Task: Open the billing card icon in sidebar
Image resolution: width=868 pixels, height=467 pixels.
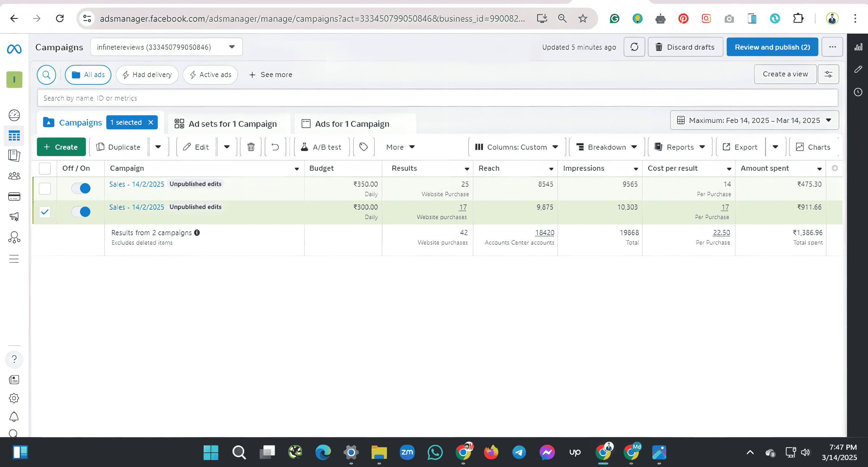Action: [x=14, y=197]
